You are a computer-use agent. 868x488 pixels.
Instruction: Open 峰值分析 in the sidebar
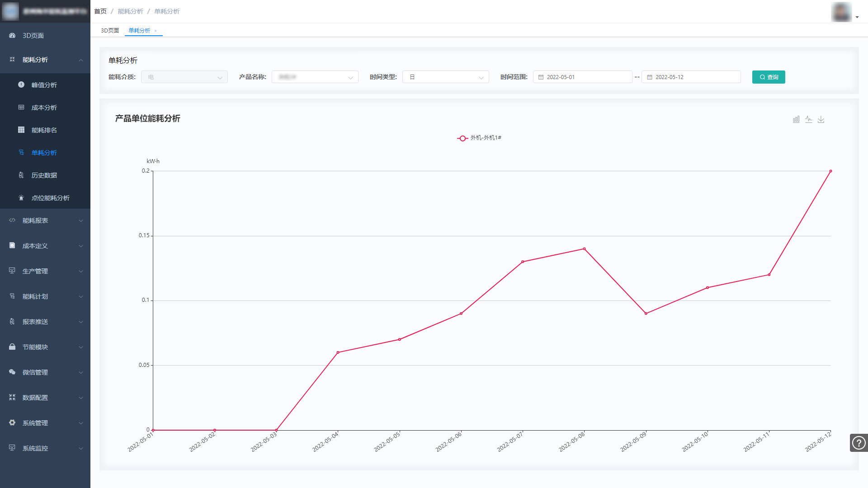pos(44,85)
